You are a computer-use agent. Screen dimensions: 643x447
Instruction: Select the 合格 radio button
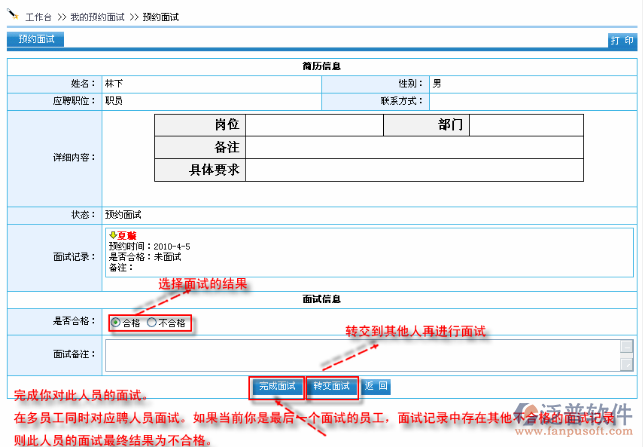tap(116, 322)
